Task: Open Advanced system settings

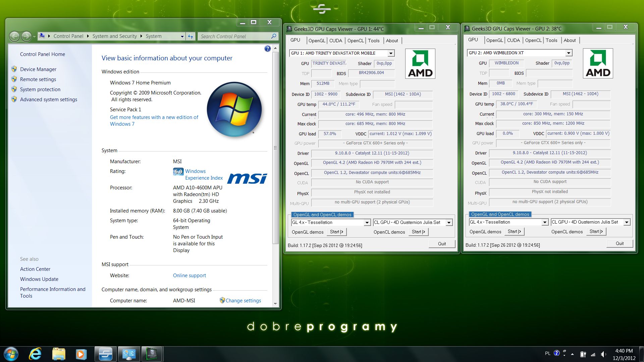Action: (49, 100)
